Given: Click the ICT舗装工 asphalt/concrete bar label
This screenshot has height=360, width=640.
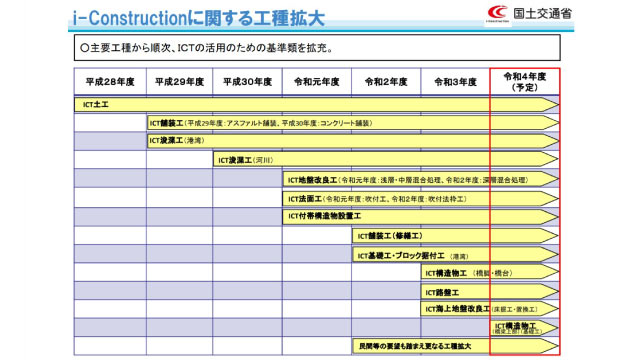Looking at the screenshot, I should 260,123.
